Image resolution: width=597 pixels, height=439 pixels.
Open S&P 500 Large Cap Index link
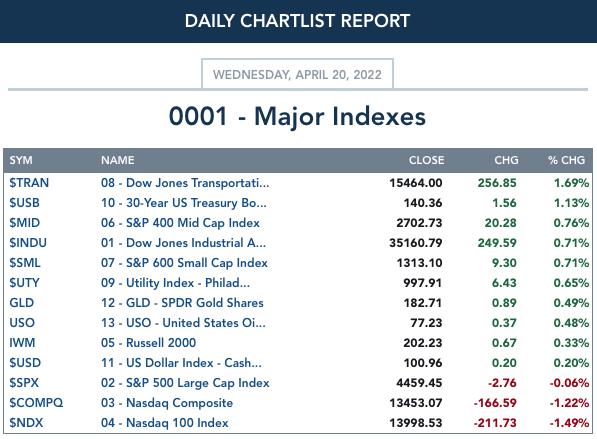[185, 383]
